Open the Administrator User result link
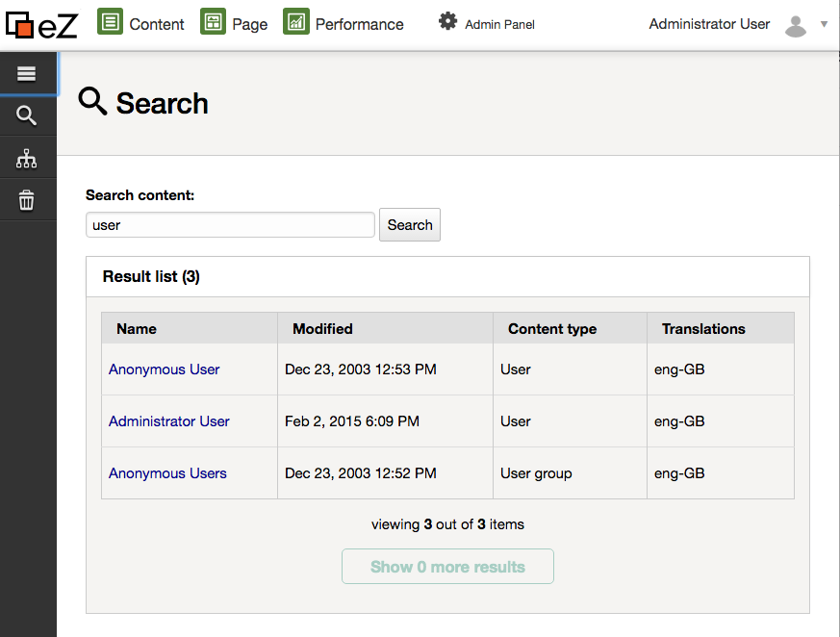The height and width of the screenshot is (637, 840). pos(168,421)
